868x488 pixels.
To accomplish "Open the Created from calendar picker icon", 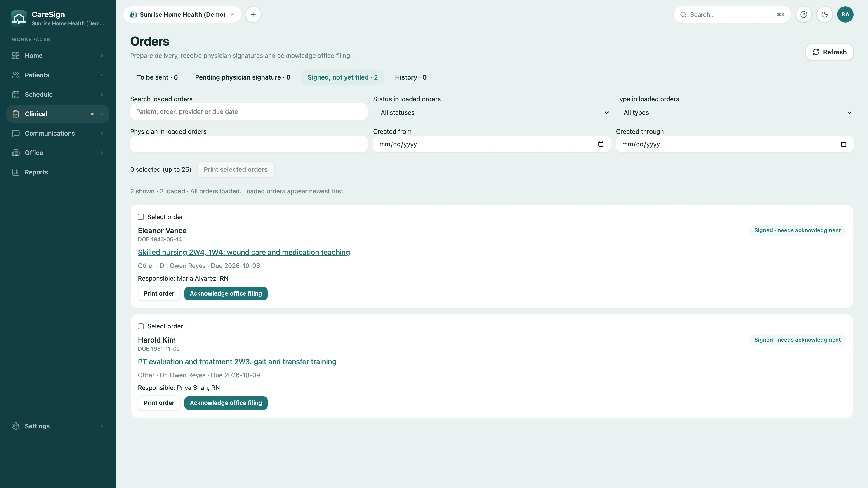I will 600,144.
